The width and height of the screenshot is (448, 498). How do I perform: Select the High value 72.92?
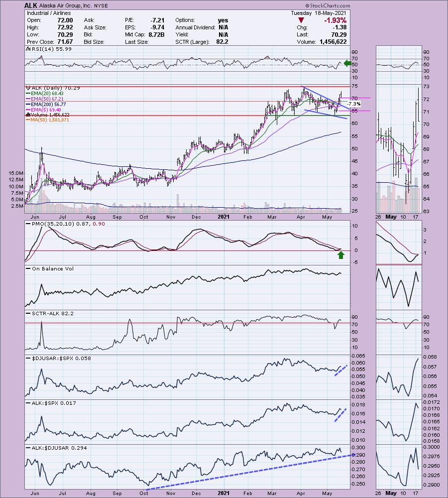tap(65, 27)
